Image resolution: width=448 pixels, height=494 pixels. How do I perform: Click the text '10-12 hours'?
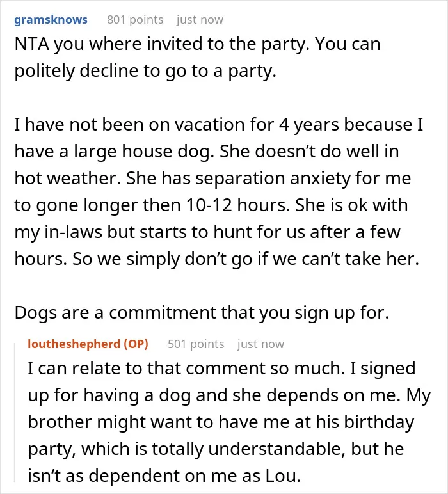(237, 205)
